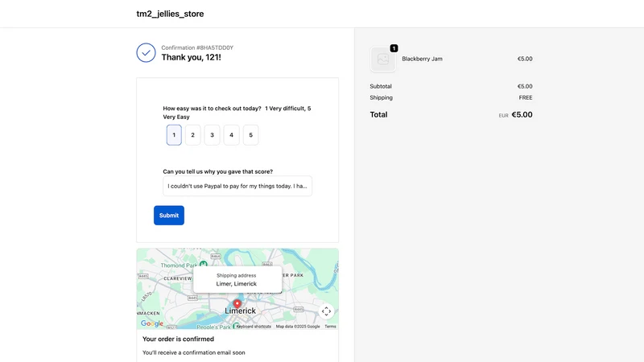Click the Blackberry Jam product thumbnail
This screenshot has height=362, width=644.
(x=383, y=59)
